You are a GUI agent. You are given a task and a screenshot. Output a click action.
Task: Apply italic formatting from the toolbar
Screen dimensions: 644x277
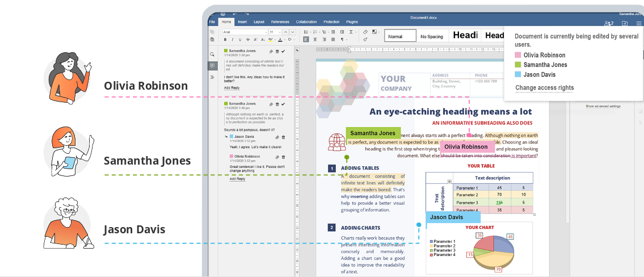233,40
